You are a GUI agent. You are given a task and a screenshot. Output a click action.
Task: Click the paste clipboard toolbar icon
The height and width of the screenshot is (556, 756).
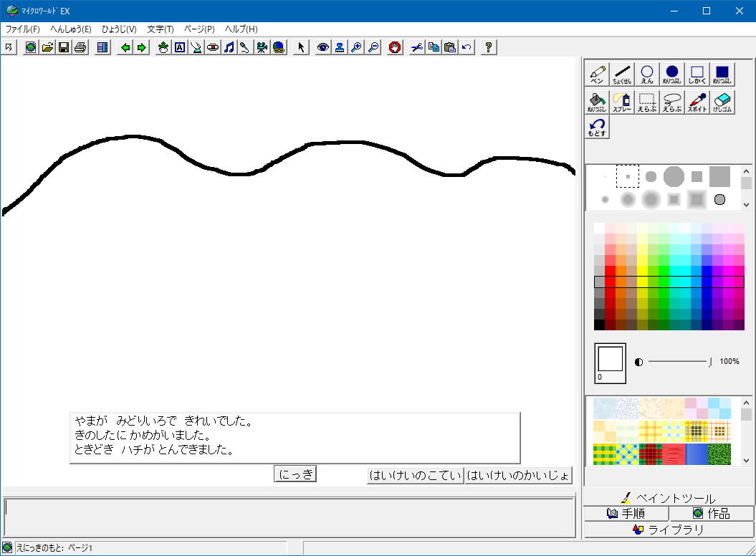point(450,47)
